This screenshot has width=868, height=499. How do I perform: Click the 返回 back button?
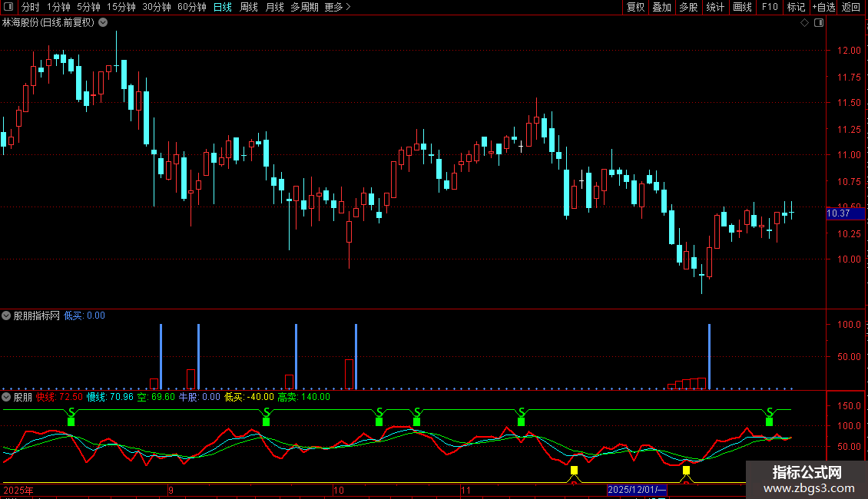coord(851,7)
